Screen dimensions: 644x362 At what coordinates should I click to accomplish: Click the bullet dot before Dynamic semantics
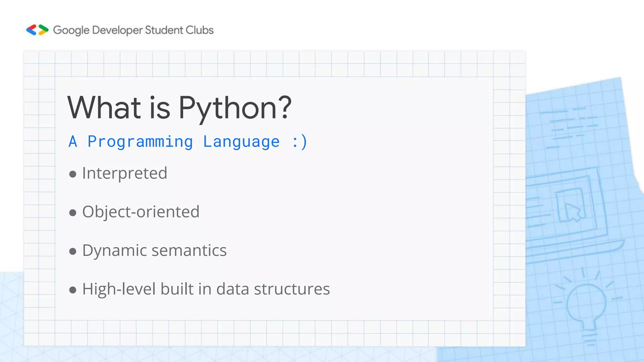(x=73, y=251)
